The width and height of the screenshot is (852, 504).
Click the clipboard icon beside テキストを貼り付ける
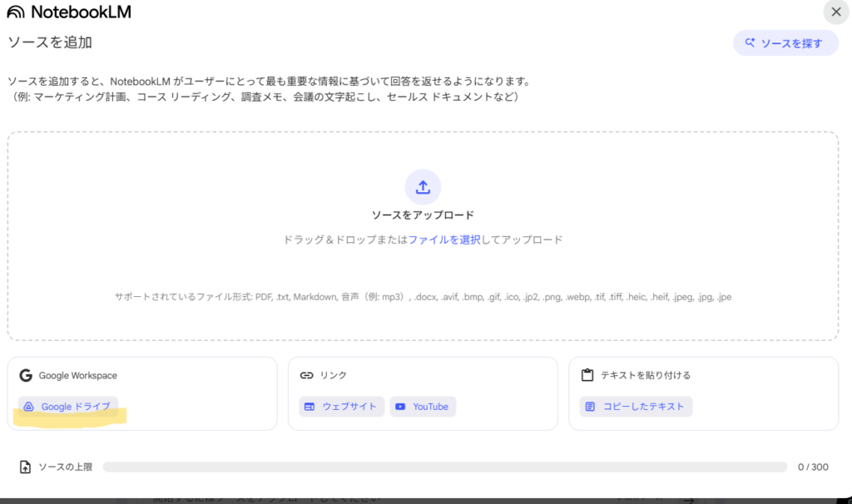click(x=587, y=375)
